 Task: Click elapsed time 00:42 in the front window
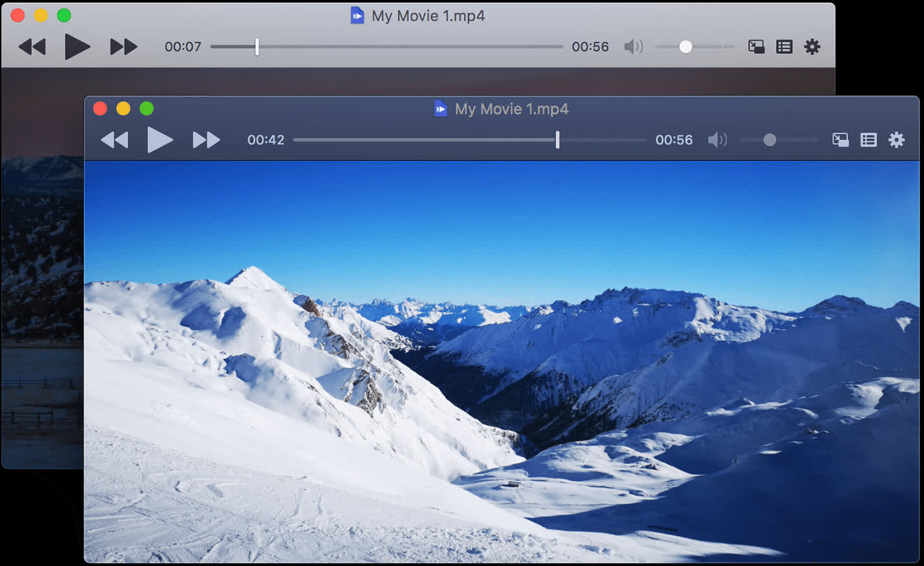click(x=266, y=140)
